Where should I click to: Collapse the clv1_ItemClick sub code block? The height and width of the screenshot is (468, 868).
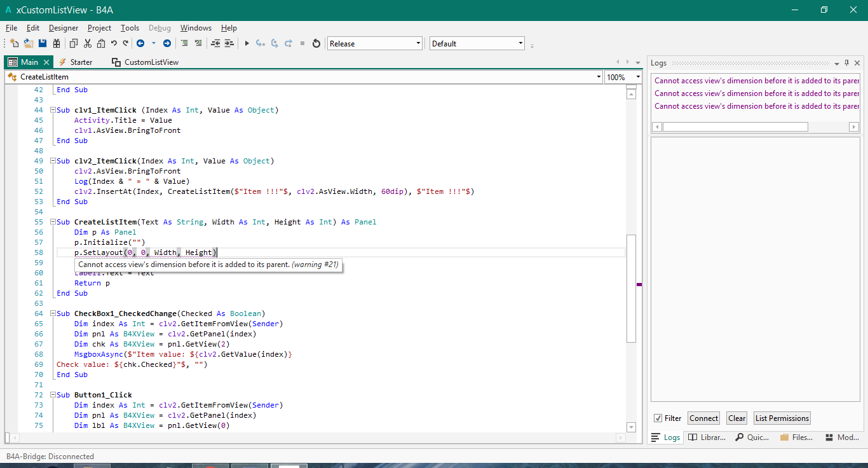[53, 110]
